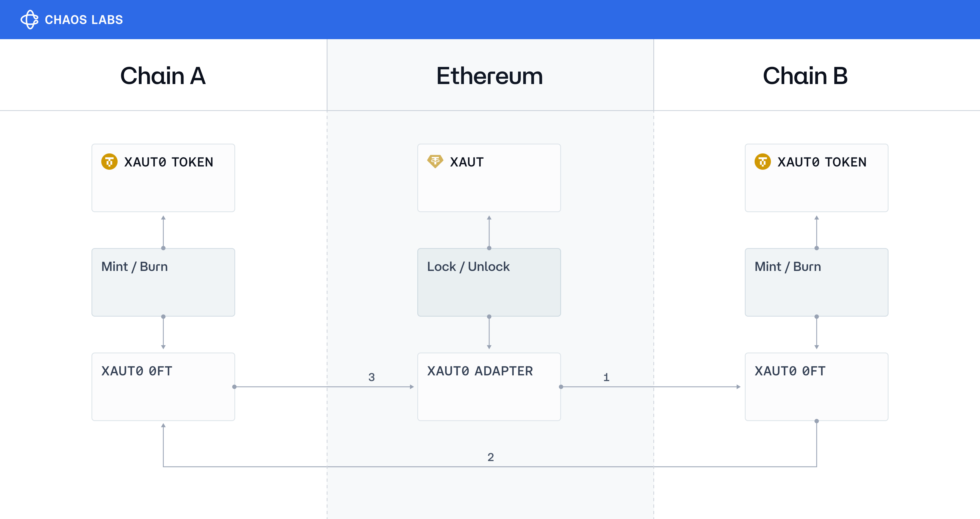The height and width of the screenshot is (519, 980).
Task: Click the Lock / Unlock box
Action: tap(489, 282)
